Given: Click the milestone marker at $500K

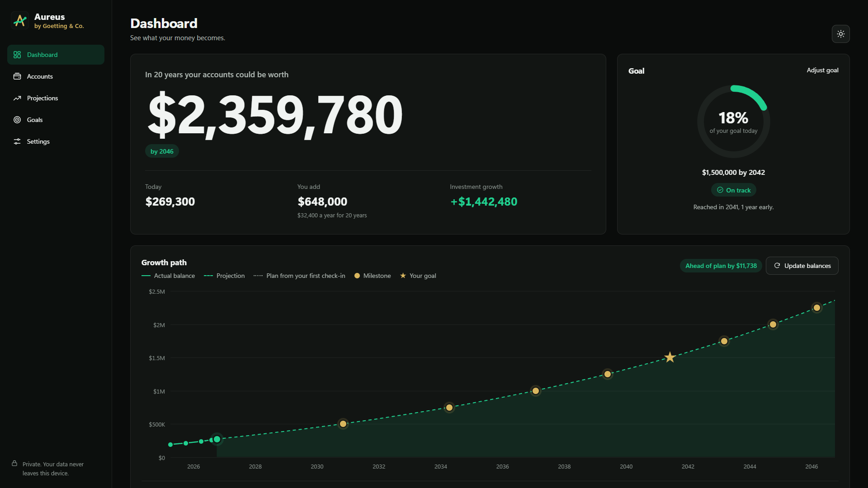Looking at the screenshot, I should coord(343,424).
